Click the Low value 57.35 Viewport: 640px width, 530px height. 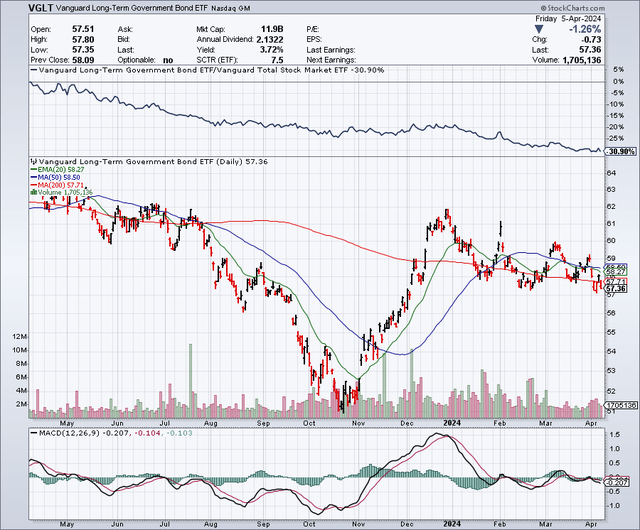point(83,50)
